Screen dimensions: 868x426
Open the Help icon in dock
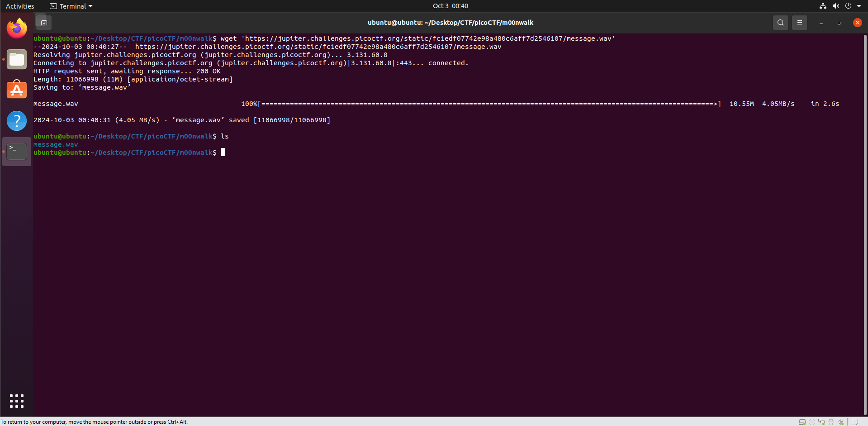coord(17,121)
